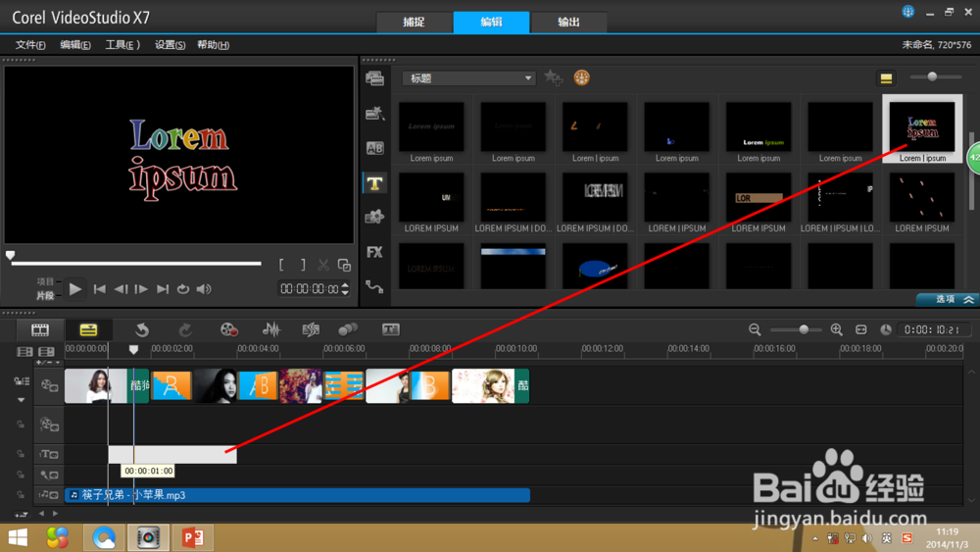Select the colorful Lorem ipsum title preset

(922, 129)
